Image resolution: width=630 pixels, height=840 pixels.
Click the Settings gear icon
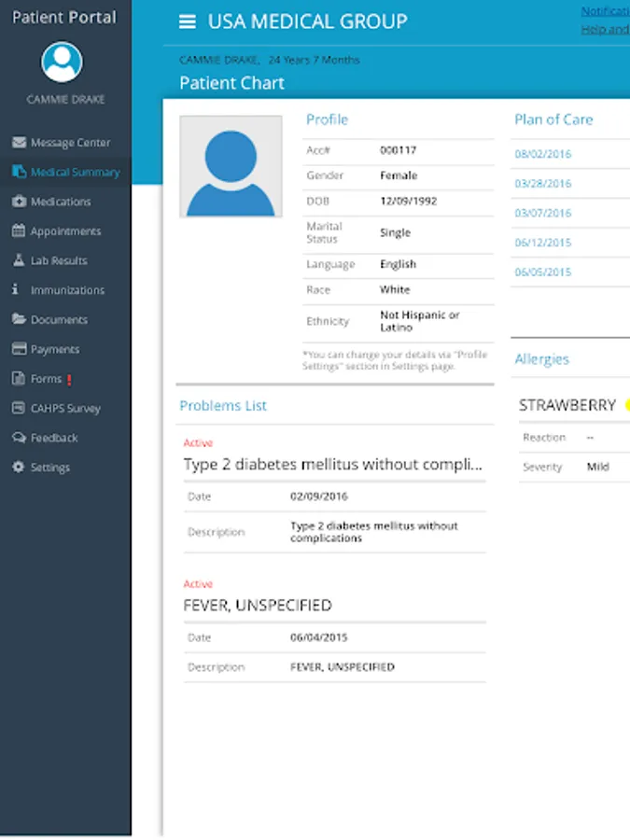pos(19,467)
